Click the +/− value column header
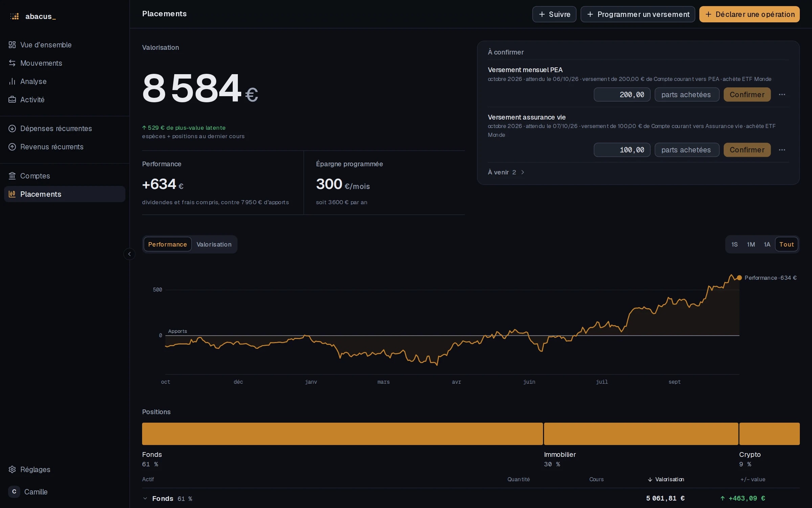 (x=753, y=480)
